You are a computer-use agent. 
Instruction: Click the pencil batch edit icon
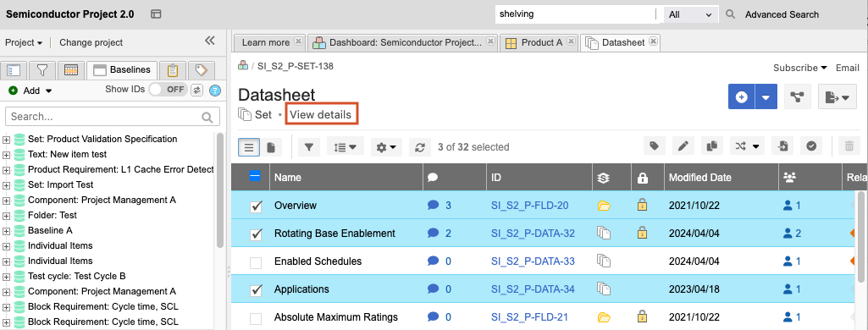tap(683, 146)
